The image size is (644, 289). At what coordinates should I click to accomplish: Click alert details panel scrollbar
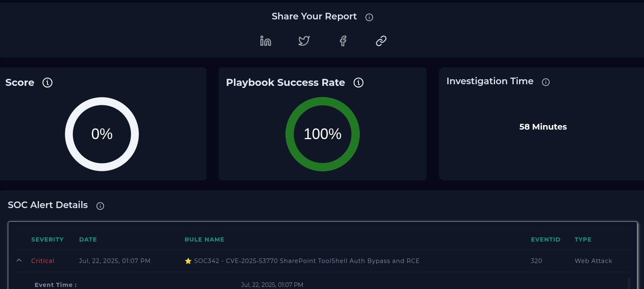(629, 283)
